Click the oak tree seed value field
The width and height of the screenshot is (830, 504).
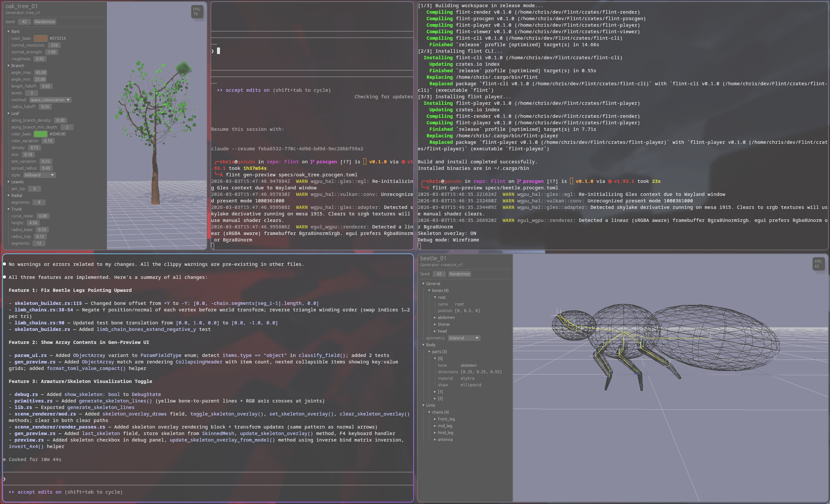[x=24, y=21]
